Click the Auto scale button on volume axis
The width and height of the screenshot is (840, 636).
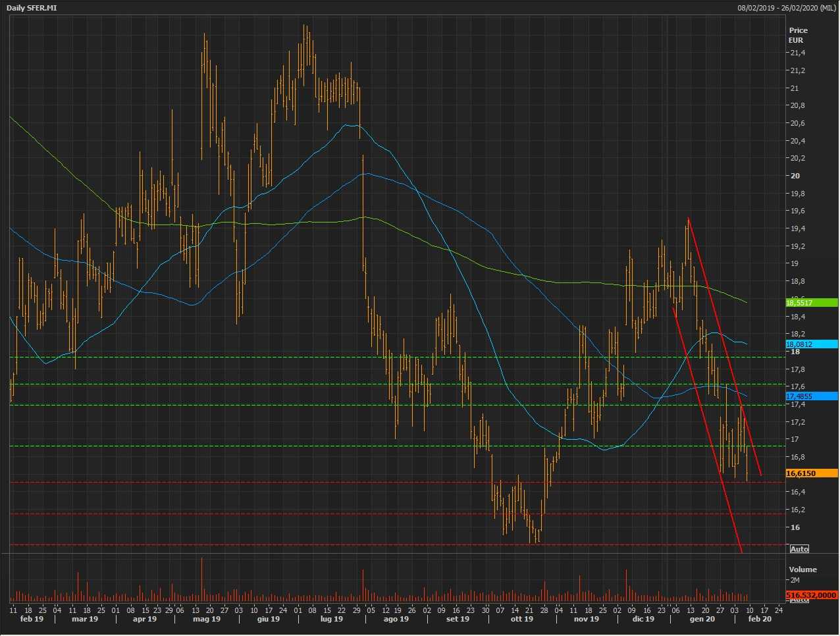pyautogui.click(x=799, y=600)
